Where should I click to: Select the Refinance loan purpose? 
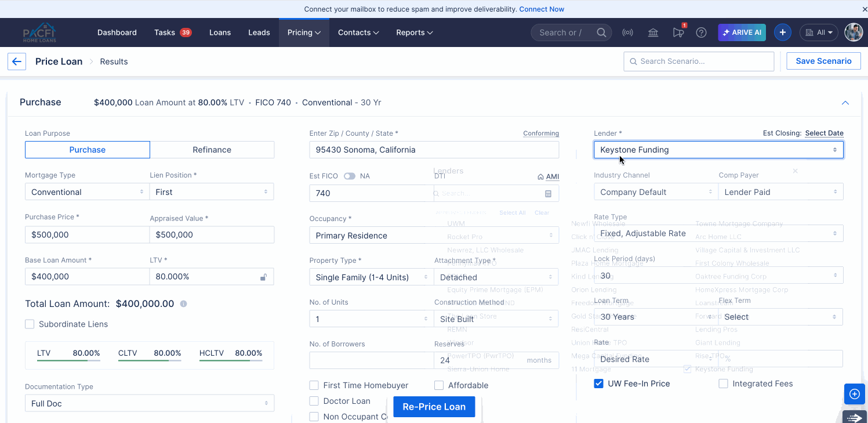(x=212, y=150)
